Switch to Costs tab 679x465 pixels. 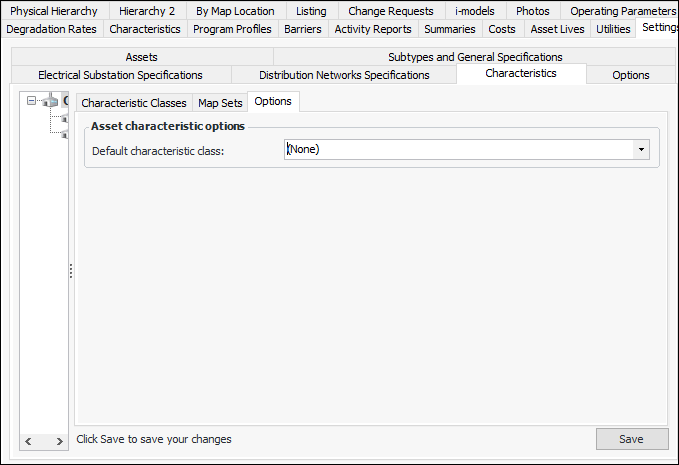[x=502, y=29]
